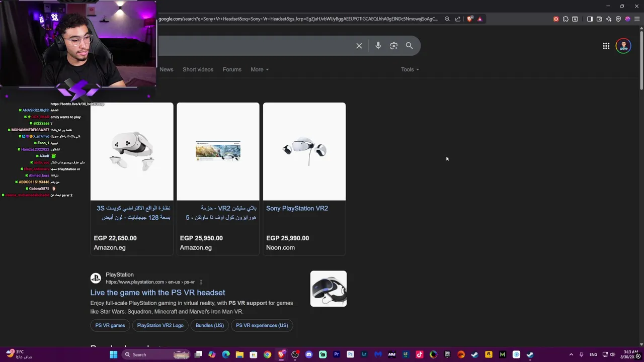
Task: Open the browser hamburger main menu
Action: pos(637,19)
